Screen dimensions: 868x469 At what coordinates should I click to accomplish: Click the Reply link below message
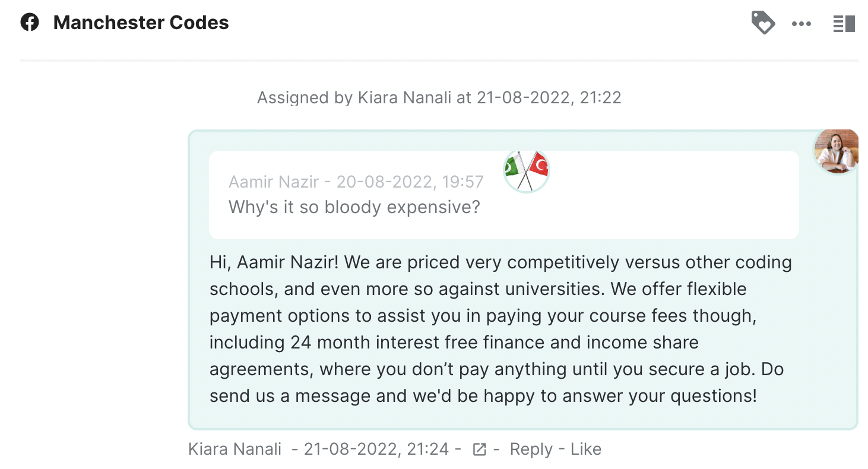(531, 449)
